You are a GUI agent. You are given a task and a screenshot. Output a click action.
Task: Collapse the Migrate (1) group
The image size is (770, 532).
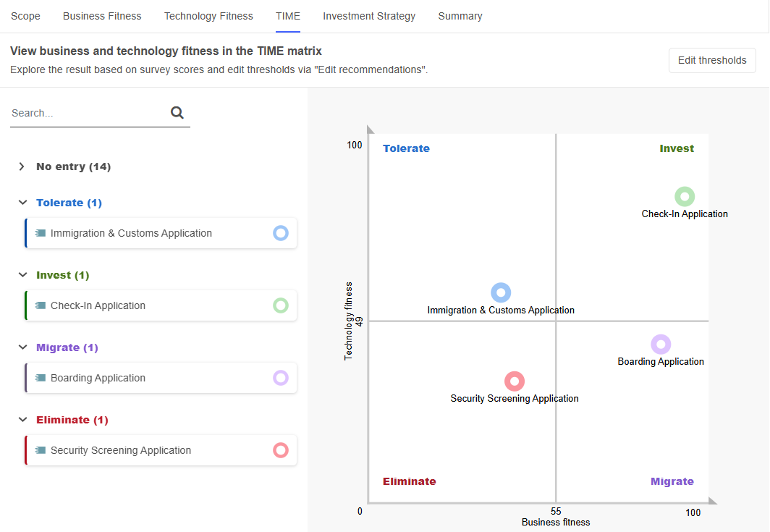click(22, 347)
